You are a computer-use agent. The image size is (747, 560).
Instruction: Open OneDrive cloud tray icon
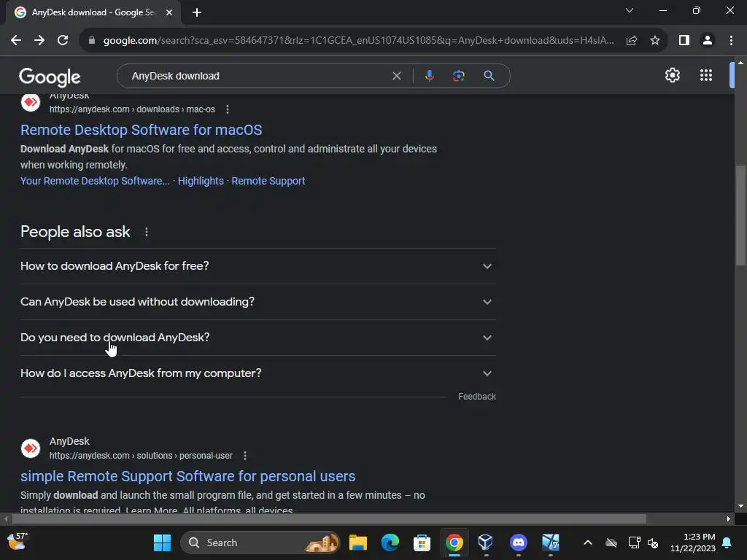(x=611, y=542)
